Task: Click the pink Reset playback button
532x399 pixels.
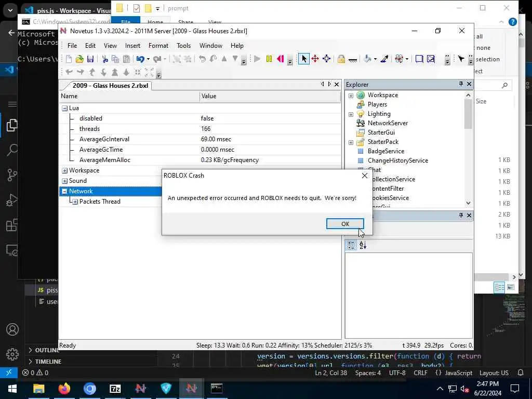Action: (x=280, y=59)
